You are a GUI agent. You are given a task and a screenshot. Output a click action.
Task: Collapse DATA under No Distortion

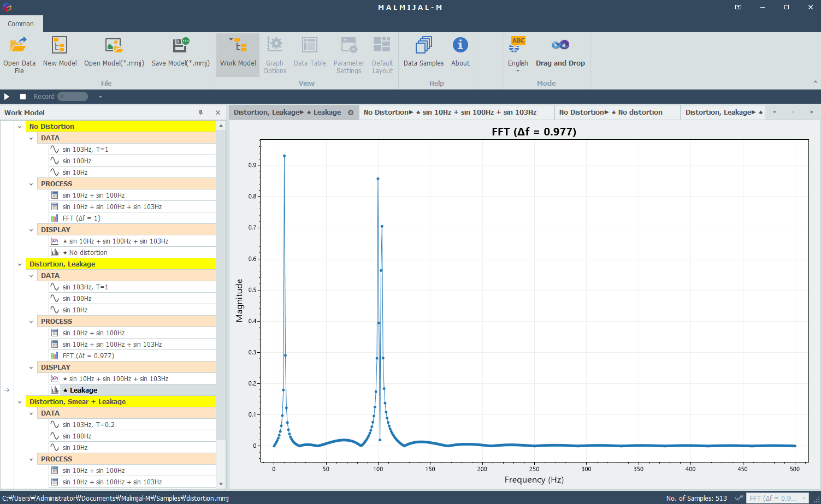pos(31,138)
